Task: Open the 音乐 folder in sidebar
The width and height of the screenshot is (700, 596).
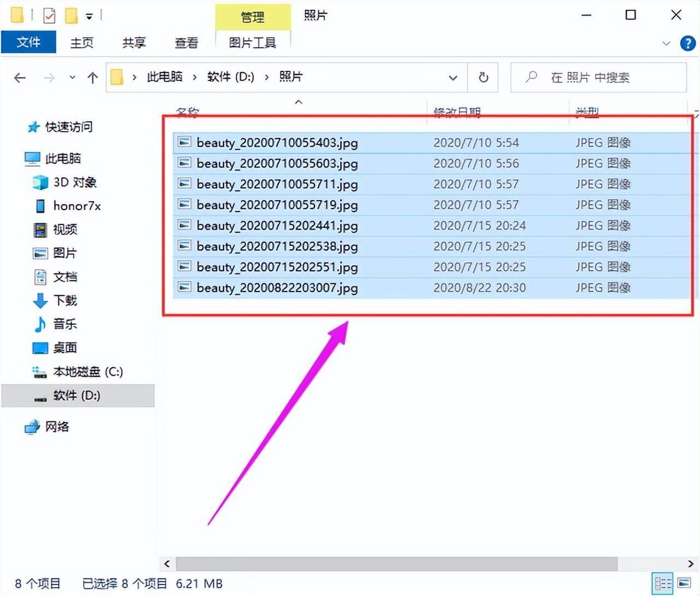Action: click(x=65, y=324)
